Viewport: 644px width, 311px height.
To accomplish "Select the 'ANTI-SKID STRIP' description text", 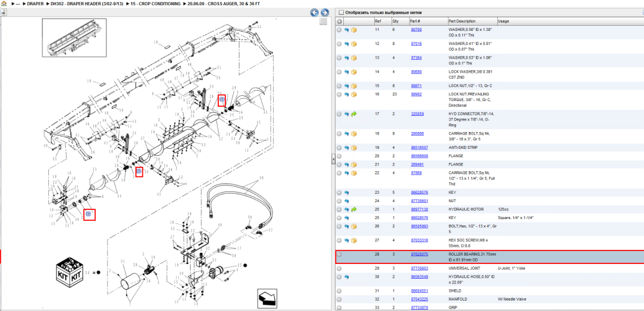I will pos(463,147).
